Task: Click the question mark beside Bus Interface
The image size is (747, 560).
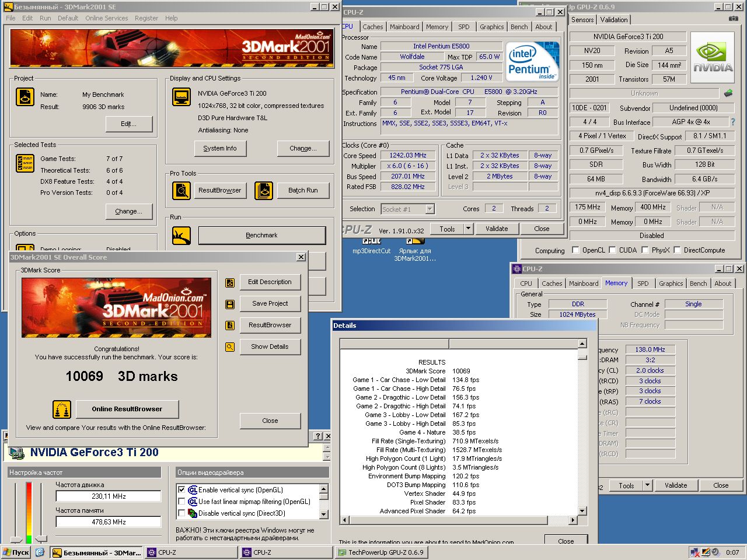Action: coord(733,122)
